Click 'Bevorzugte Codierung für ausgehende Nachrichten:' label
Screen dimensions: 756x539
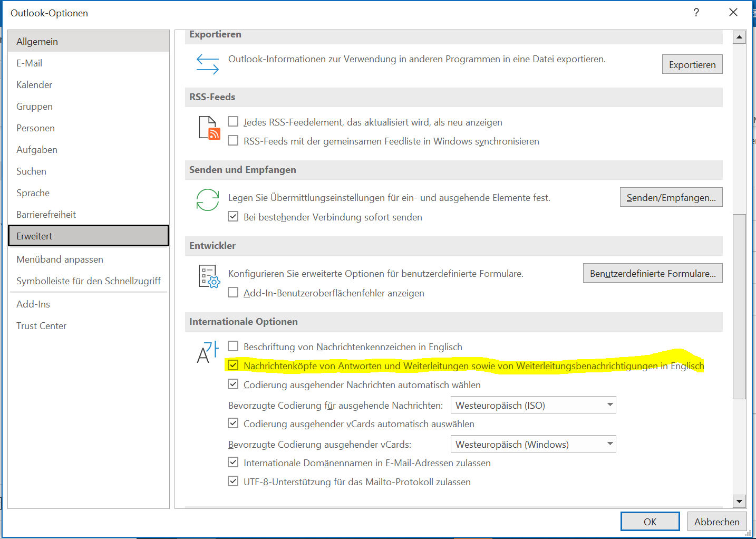pyautogui.click(x=335, y=406)
